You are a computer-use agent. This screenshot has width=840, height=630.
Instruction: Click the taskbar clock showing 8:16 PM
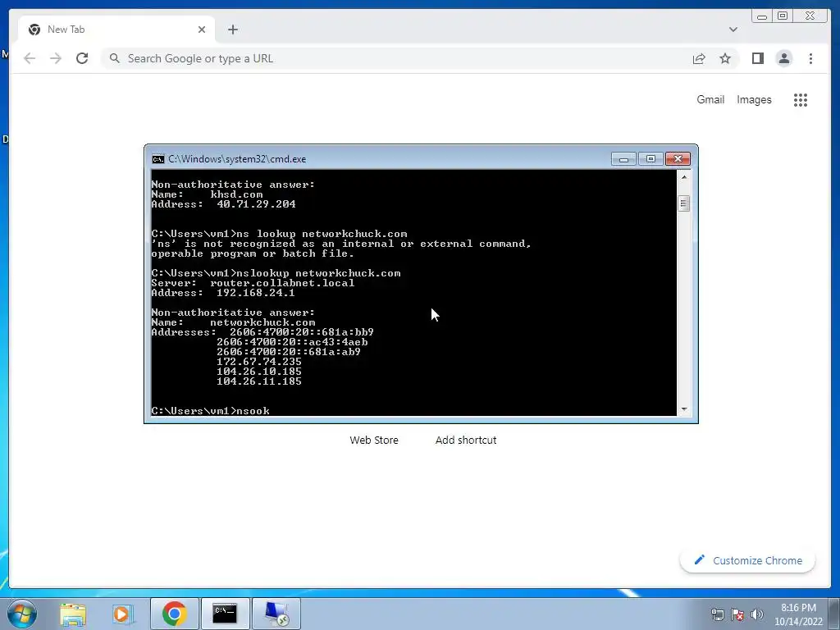(798, 614)
